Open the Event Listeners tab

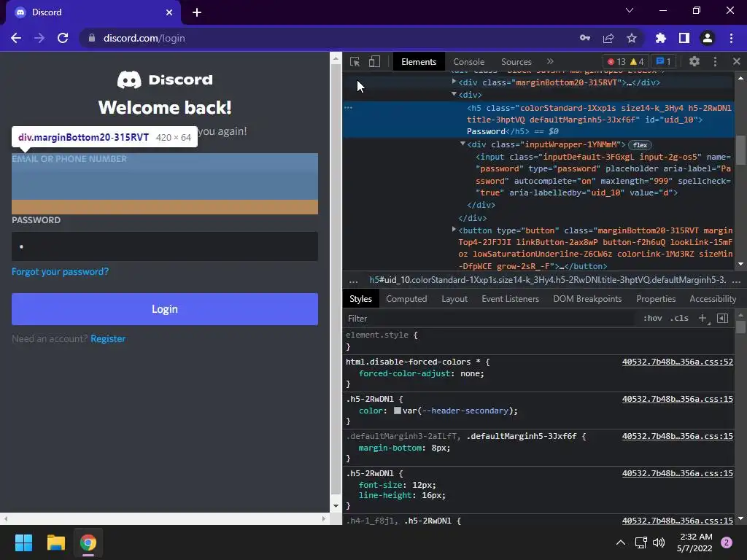click(x=510, y=299)
